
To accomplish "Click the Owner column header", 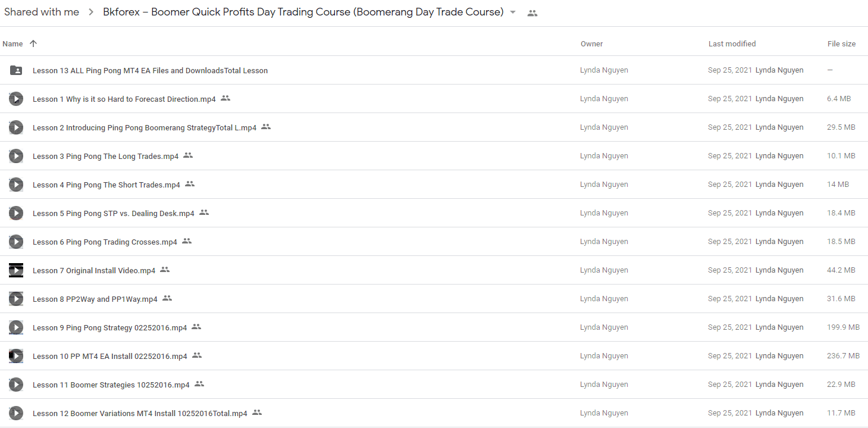I will point(591,43).
